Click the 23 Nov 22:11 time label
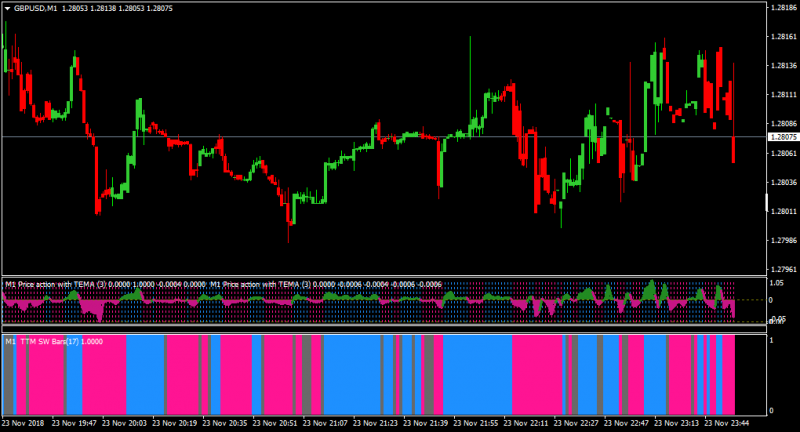Viewport: 800px width, 432px height. (526, 423)
